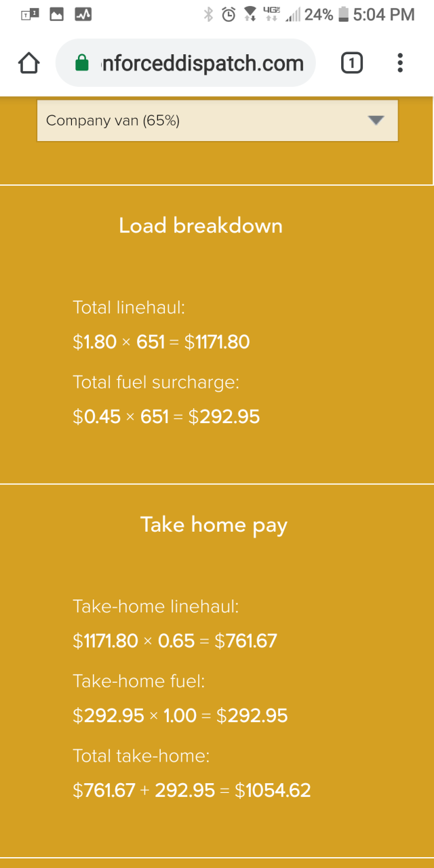Tap the Wi-Fi signal status icon
The image size is (434, 868).
pyautogui.click(x=250, y=14)
